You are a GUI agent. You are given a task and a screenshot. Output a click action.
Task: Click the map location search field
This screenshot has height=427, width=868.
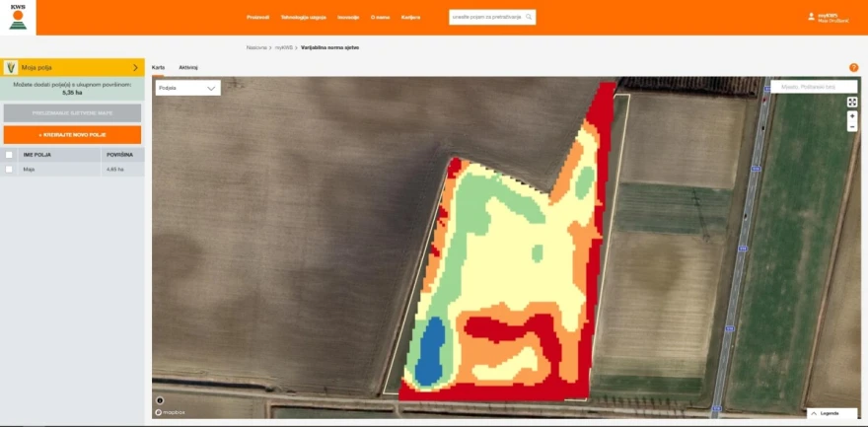pyautogui.click(x=814, y=87)
